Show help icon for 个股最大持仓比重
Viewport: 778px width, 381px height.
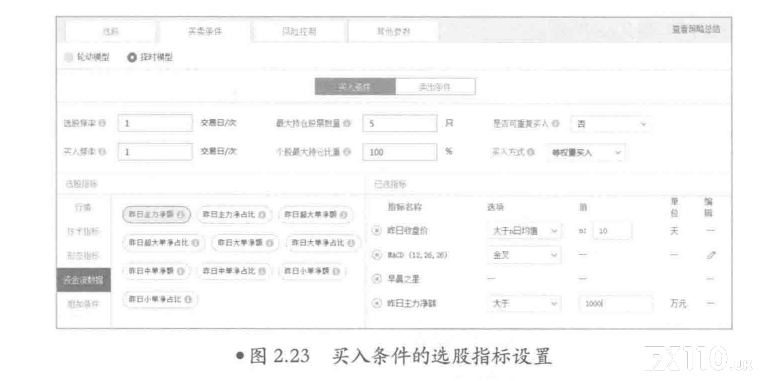coord(347,152)
